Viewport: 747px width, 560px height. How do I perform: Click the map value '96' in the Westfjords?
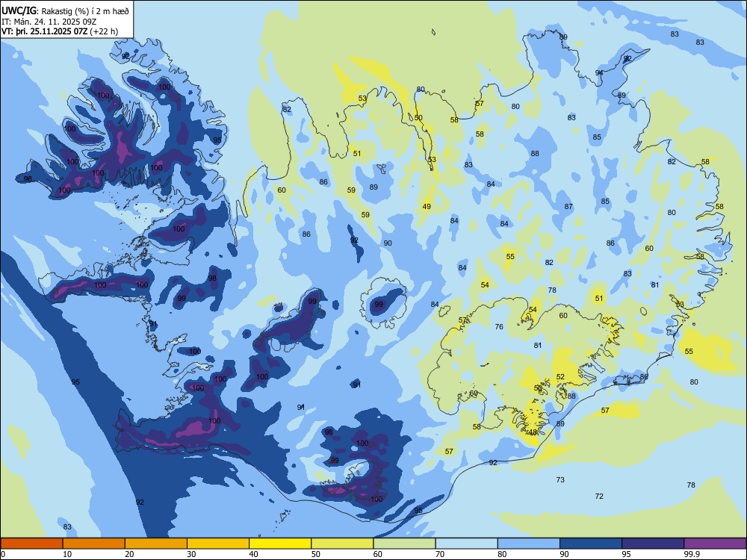click(x=28, y=179)
